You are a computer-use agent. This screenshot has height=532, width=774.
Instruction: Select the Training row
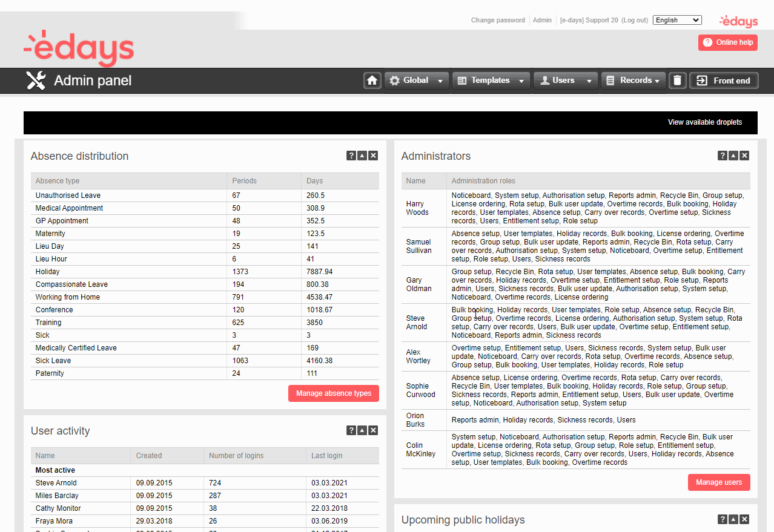pos(205,323)
